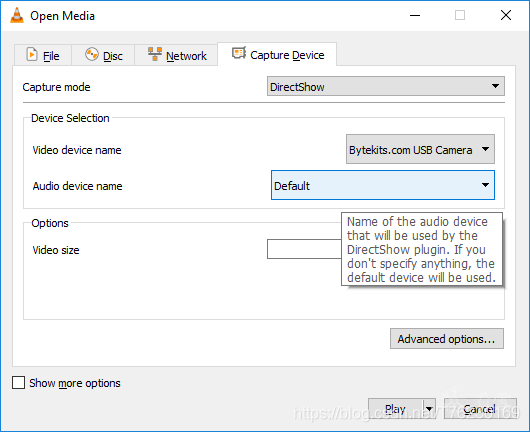530x432 pixels.
Task: Open the Disc tab
Action: tap(103, 55)
